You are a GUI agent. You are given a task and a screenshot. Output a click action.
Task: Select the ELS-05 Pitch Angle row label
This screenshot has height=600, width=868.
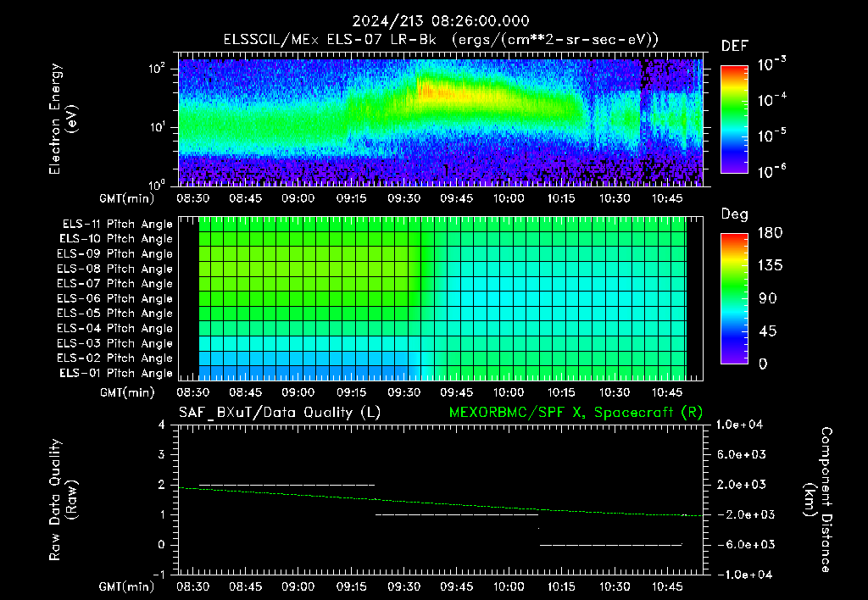[x=115, y=314]
